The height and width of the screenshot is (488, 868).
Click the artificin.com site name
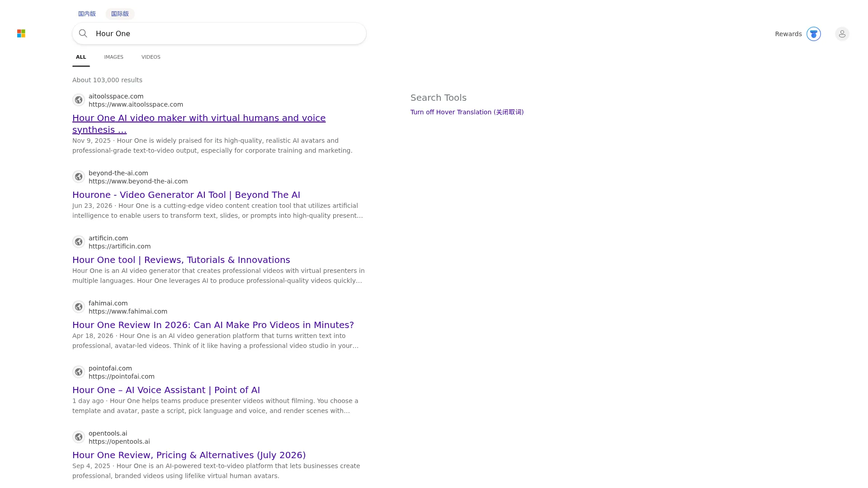click(x=108, y=238)
